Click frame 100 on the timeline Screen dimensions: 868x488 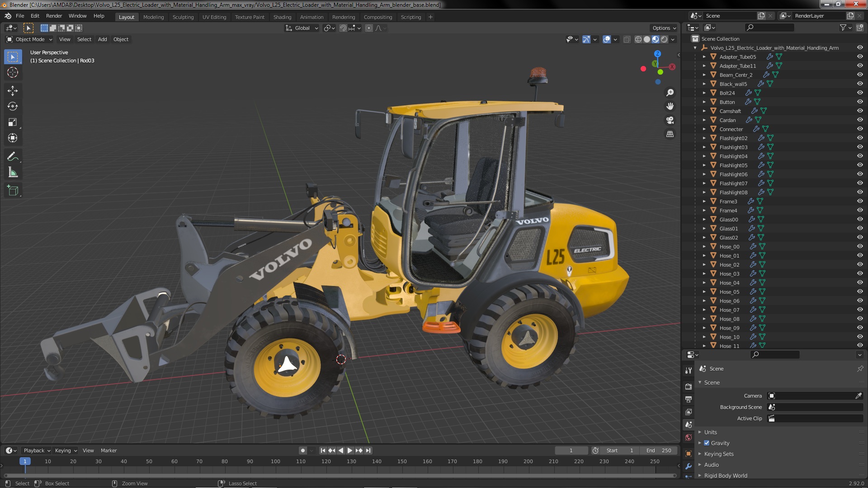275,461
